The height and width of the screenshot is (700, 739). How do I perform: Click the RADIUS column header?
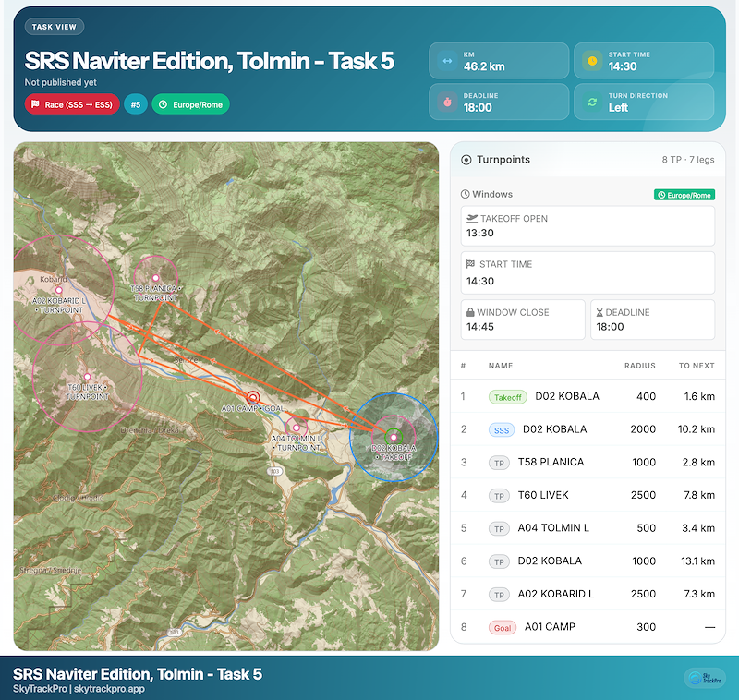point(639,366)
